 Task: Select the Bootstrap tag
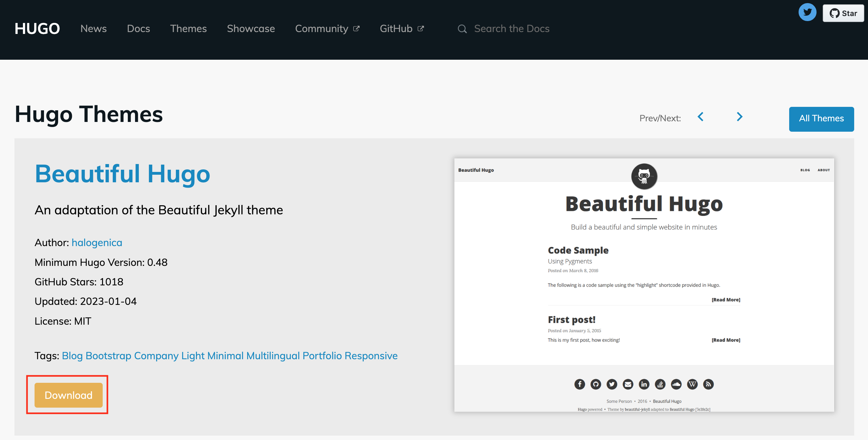(109, 355)
